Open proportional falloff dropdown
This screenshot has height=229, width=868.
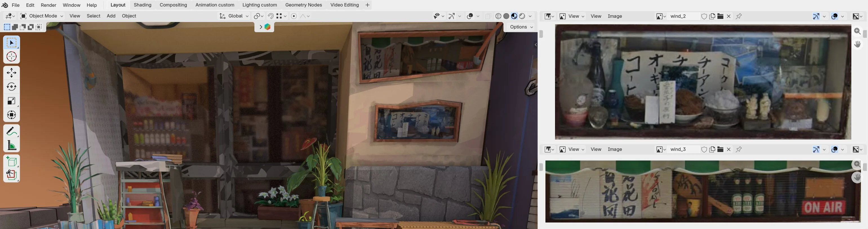(305, 16)
